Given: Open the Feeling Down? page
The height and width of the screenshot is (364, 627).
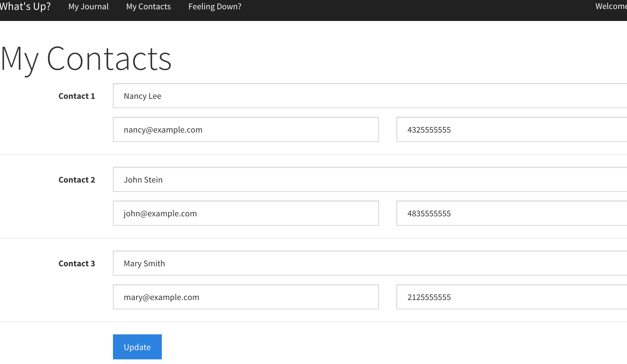Looking at the screenshot, I should (x=215, y=6).
